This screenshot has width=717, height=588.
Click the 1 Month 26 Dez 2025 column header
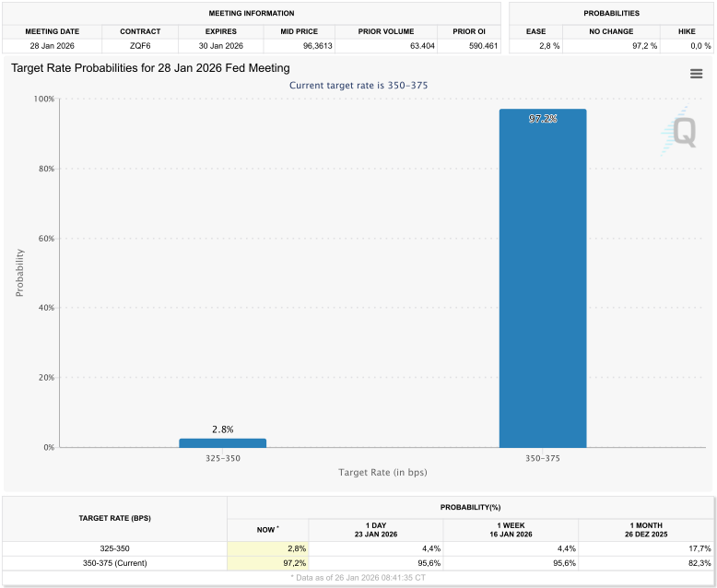(645, 530)
